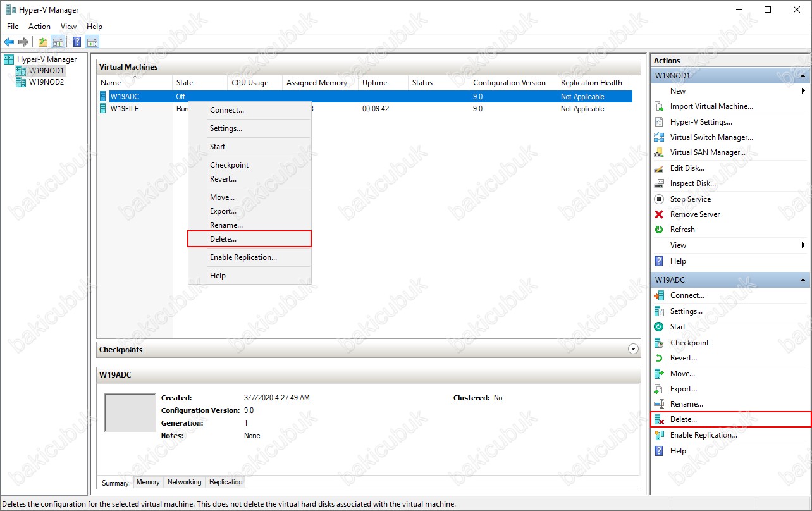Choose Settings... from the context menu

(x=250, y=128)
